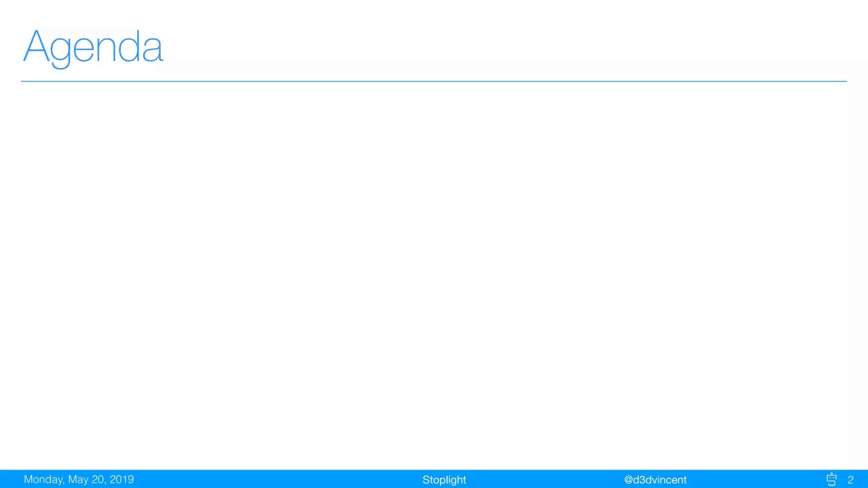Image resolution: width=868 pixels, height=488 pixels.
Task: Click the "vincent" part of the handle
Action: pos(669,480)
